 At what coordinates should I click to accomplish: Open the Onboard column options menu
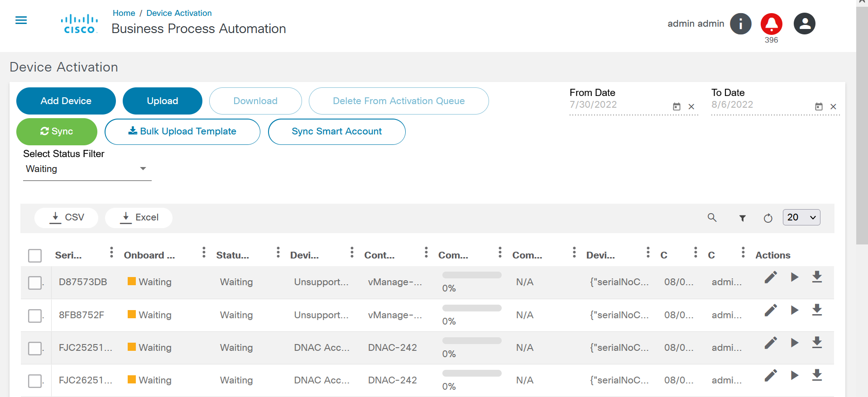(x=204, y=252)
